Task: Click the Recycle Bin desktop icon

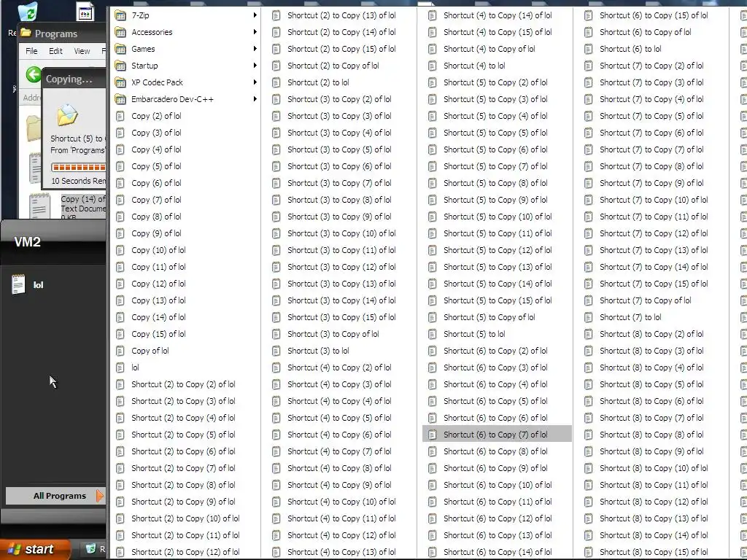Action: click(27, 12)
